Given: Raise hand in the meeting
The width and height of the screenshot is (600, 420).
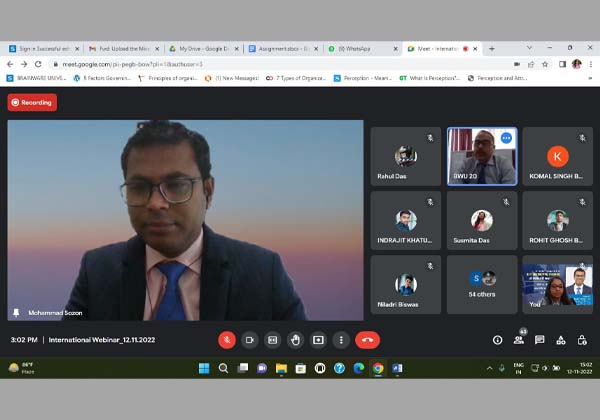Looking at the screenshot, I should click(x=295, y=339).
